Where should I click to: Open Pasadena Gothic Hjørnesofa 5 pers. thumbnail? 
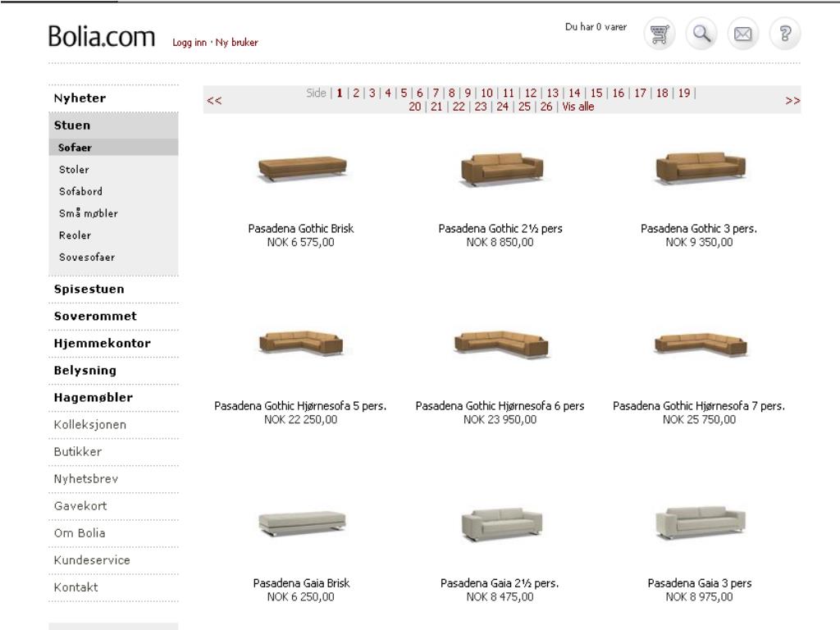(x=301, y=343)
